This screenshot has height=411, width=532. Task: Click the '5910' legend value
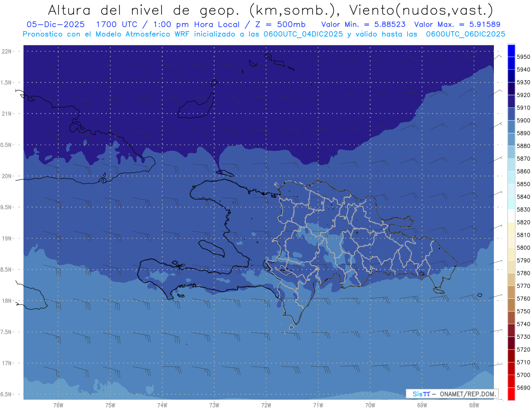[x=524, y=108]
